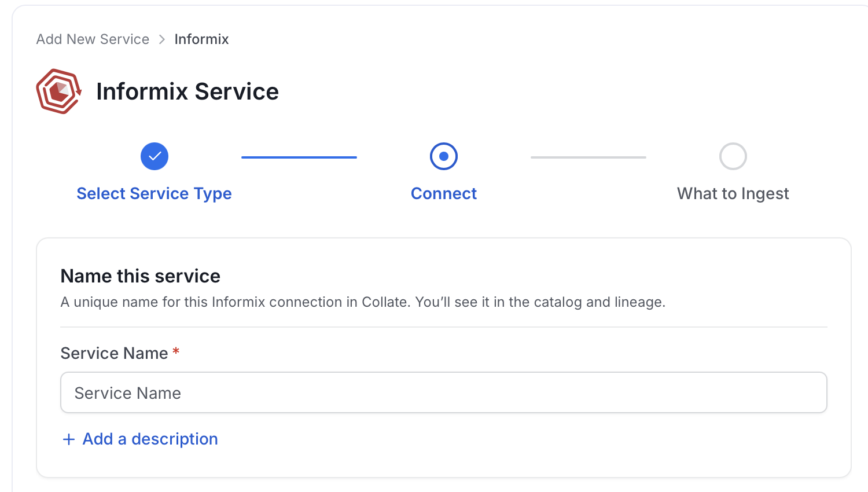
Task: Click the unique name description text
Action: coord(363,302)
